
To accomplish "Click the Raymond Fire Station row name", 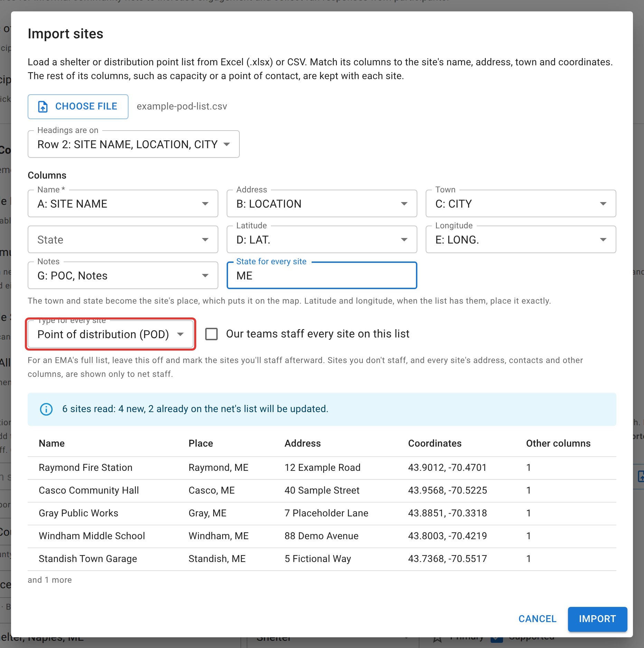I will tap(86, 467).
